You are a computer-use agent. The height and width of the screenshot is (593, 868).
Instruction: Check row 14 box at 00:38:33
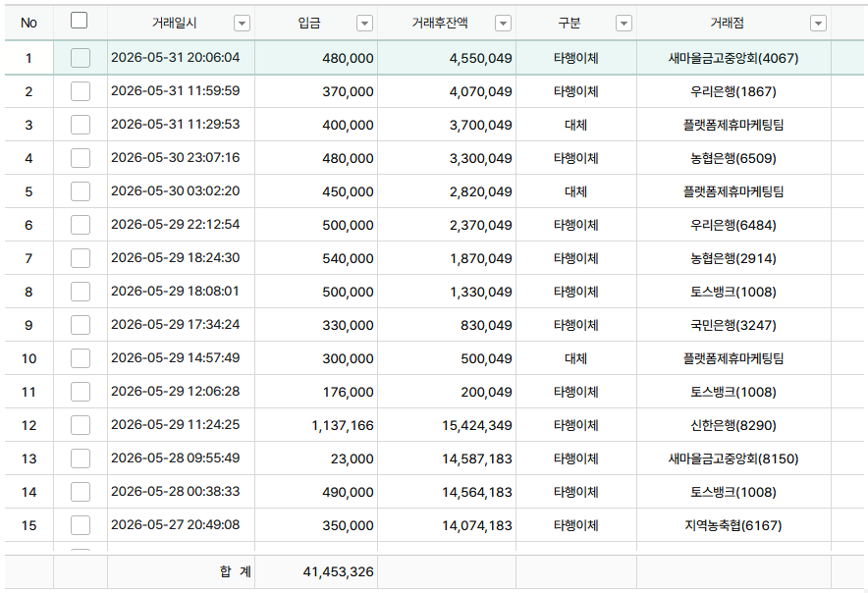81,492
